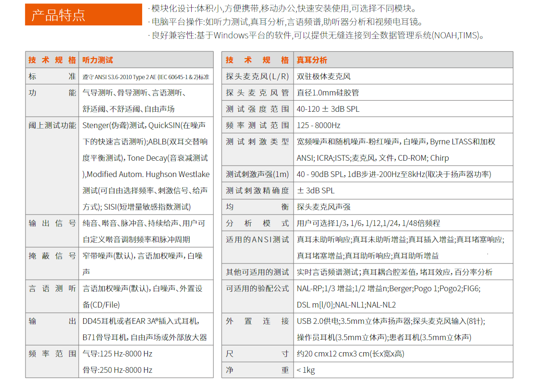Screen dimensions: 538x392
Task: Select the 骨导:250 Hz-8000 Hz line
Action: click(x=117, y=370)
